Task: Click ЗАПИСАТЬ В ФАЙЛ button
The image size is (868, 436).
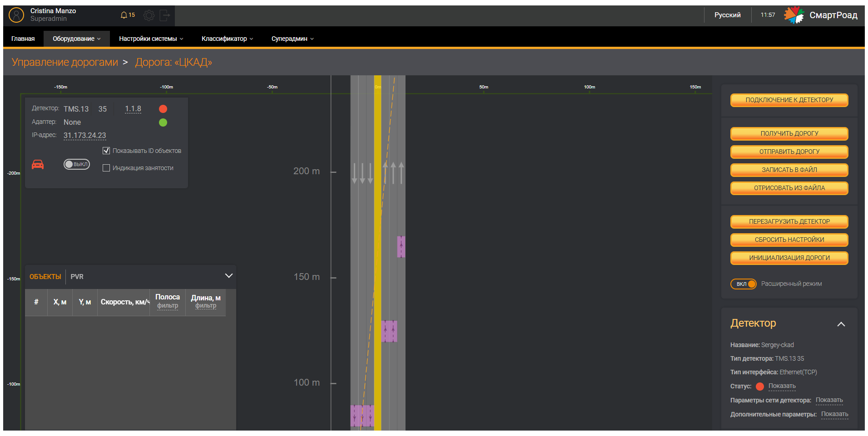Action: [x=789, y=170]
